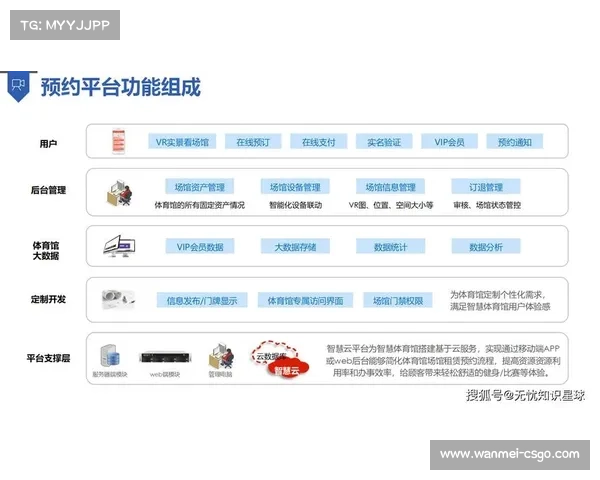This screenshot has height=480, width=600.
Task: Select the 在线预订 box
Action: [x=253, y=142]
